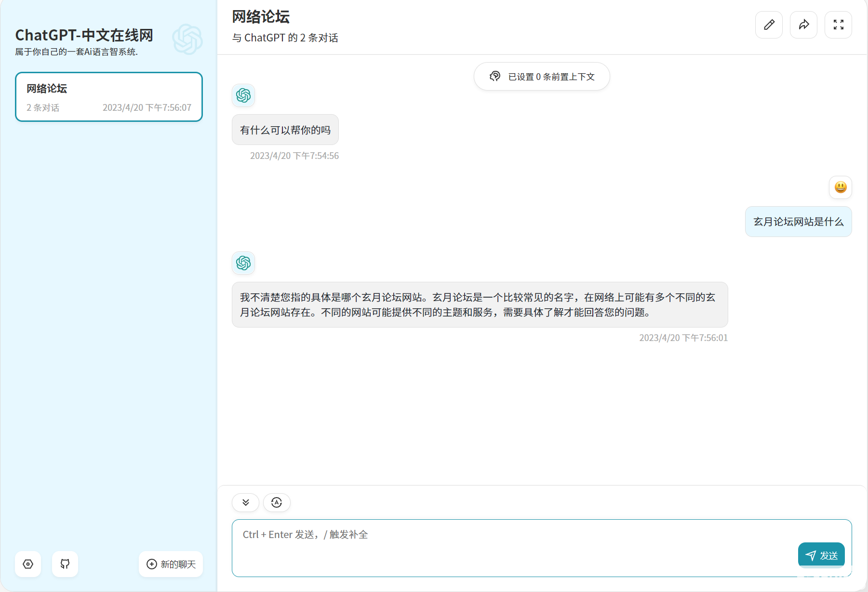The height and width of the screenshot is (592, 868).
Task: Click the ChatGPT-中文在线网 sidebar title
Action: (x=84, y=35)
